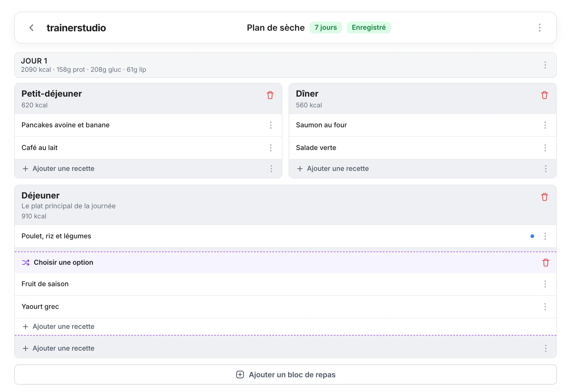The height and width of the screenshot is (392, 571).
Task: Go back using the left chevron arrow
Action: pyautogui.click(x=31, y=28)
